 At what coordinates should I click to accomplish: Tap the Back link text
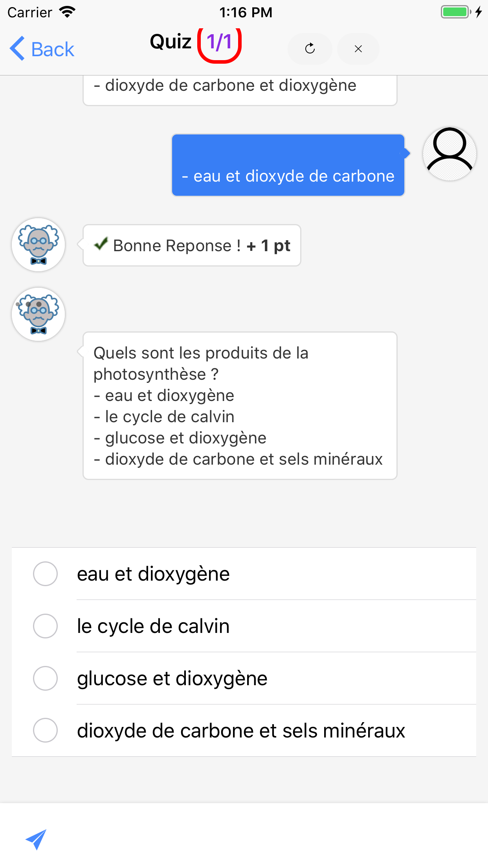coord(53,50)
